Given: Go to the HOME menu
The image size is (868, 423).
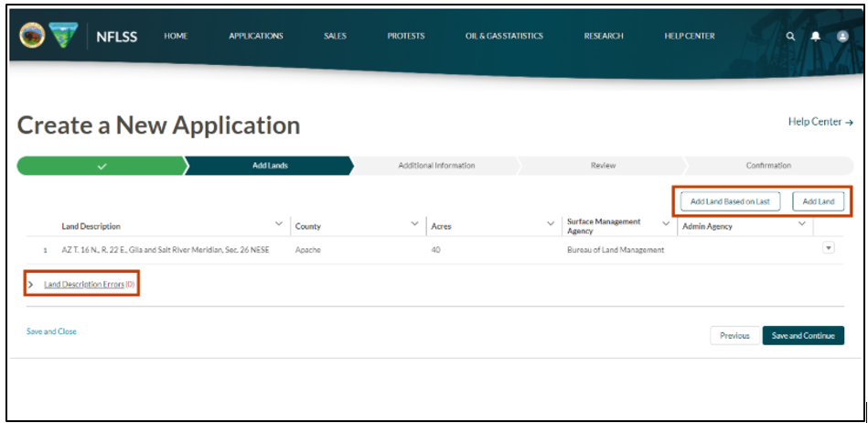Looking at the screenshot, I should (176, 36).
